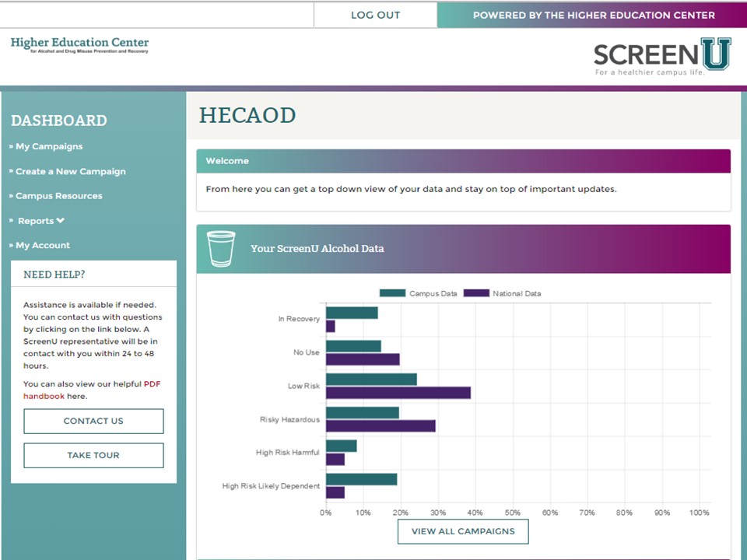The image size is (747, 560).
Task: Click the 'Risky Hazardous' axis label
Action: (x=289, y=419)
